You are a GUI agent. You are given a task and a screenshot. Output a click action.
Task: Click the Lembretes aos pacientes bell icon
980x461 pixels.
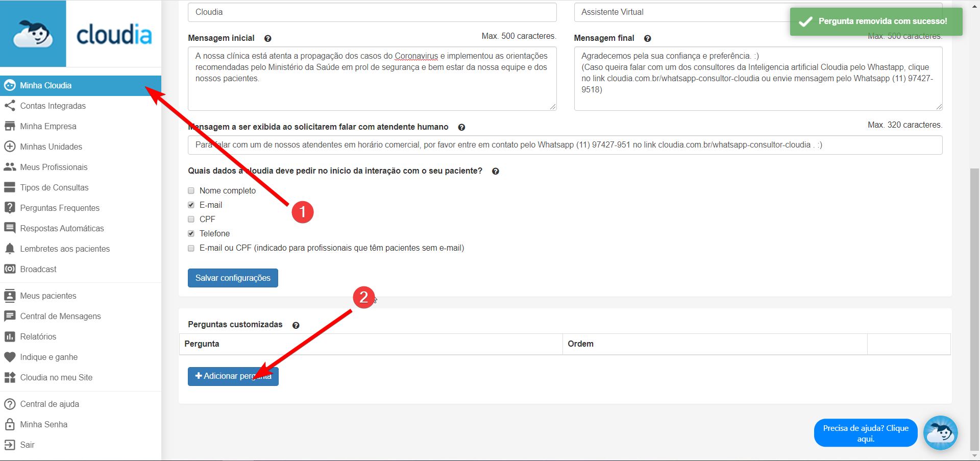10,249
